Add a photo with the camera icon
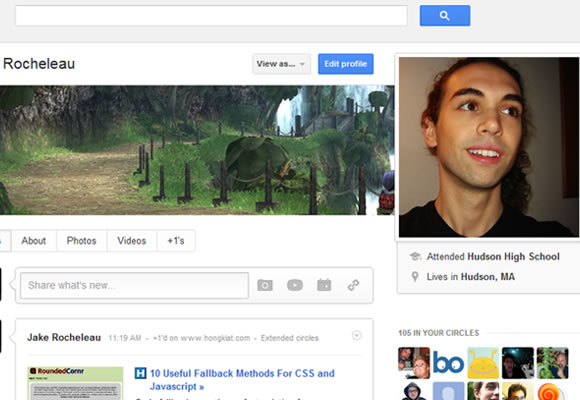 click(x=265, y=285)
